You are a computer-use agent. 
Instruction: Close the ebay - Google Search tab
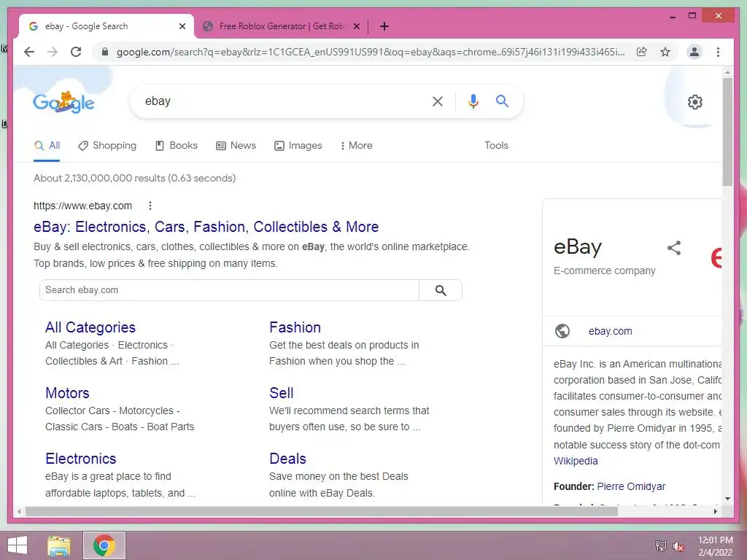182,26
